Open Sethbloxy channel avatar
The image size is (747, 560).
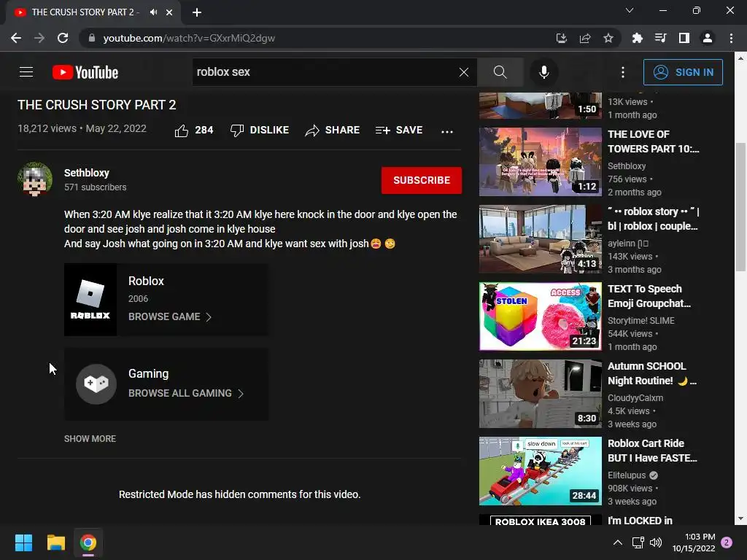[x=35, y=179]
